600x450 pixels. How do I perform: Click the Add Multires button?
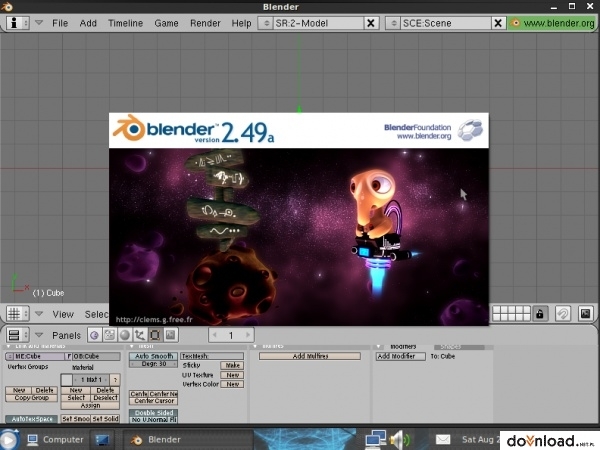(x=310, y=356)
